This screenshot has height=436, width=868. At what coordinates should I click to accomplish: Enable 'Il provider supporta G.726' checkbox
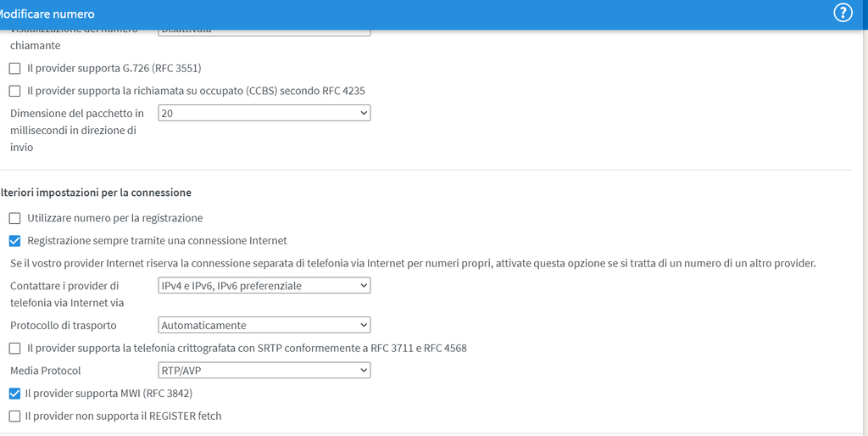pos(15,68)
